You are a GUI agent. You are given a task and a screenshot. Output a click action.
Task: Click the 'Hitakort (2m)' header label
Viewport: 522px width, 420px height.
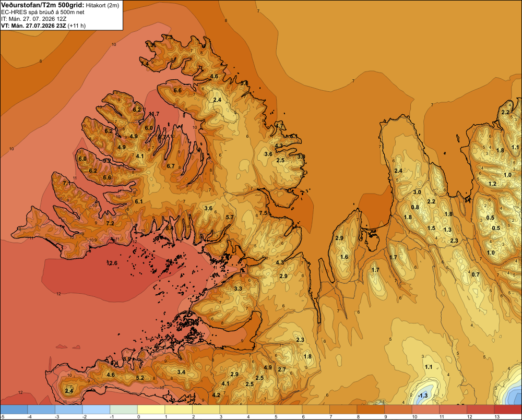tap(102, 5)
